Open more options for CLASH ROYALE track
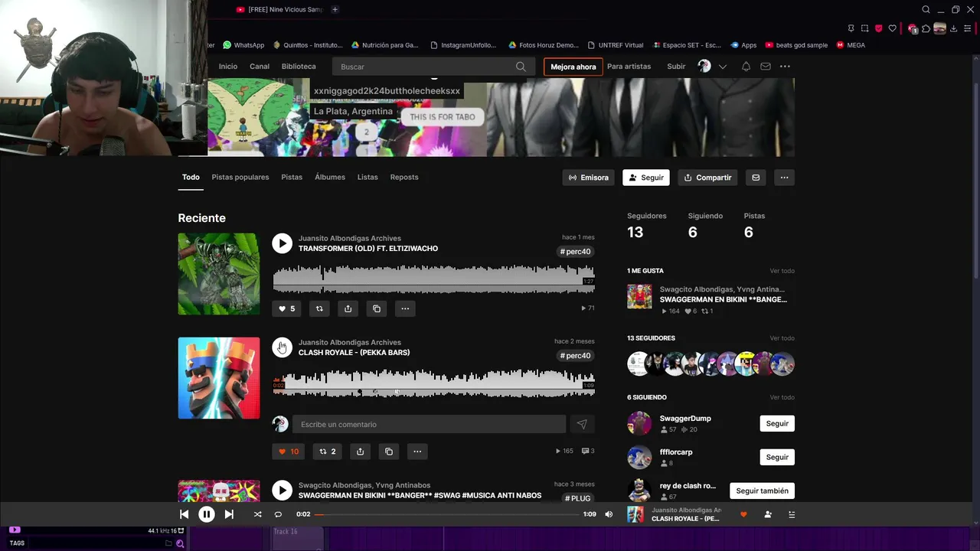980x551 pixels. [x=417, y=452]
